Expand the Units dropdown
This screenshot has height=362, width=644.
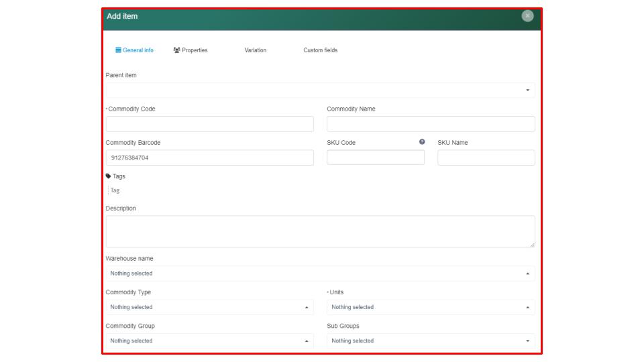pos(430,307)
